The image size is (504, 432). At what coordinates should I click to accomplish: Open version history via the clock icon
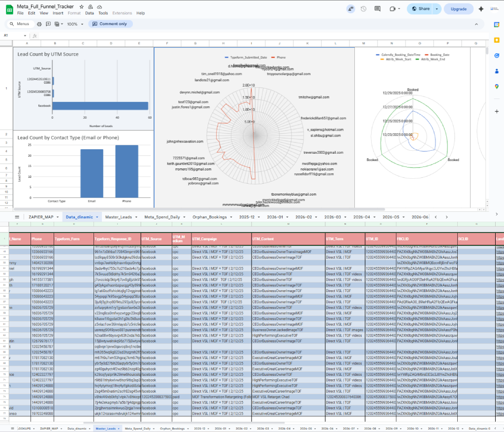pyautogui.click(x=362, y=9)
